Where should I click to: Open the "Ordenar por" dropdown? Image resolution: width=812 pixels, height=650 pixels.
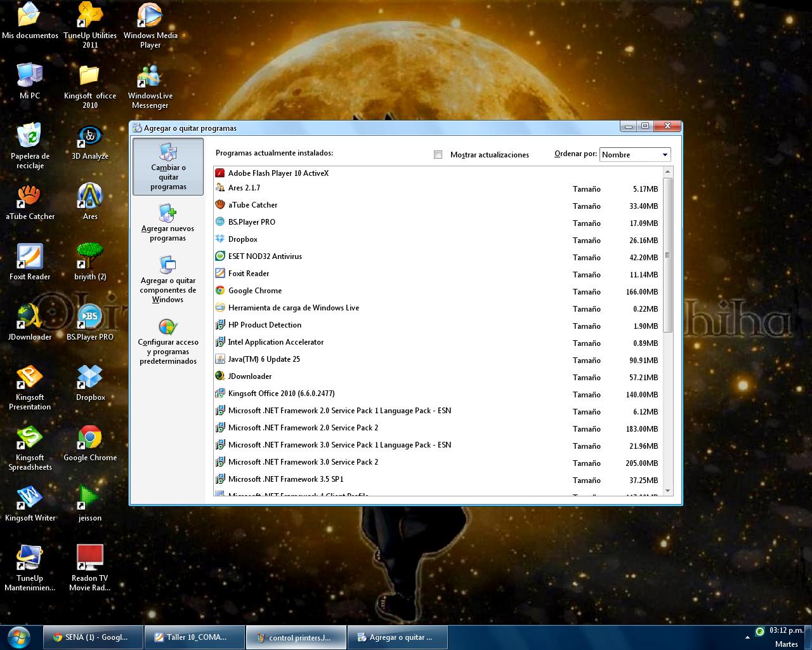tap(665, 154)
